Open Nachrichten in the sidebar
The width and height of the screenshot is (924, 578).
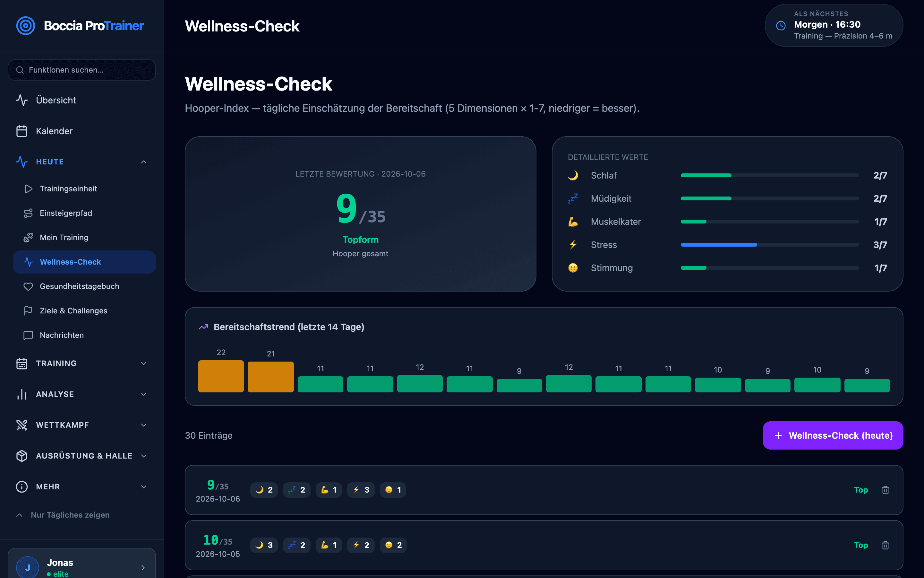[x=84, y=335]
